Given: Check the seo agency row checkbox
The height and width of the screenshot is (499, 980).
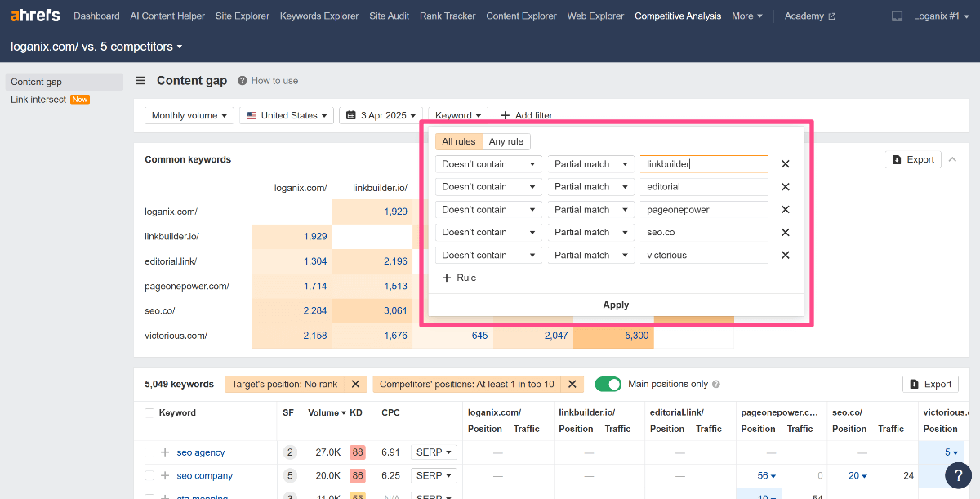Looking at the screenshot, I should 149,452.
